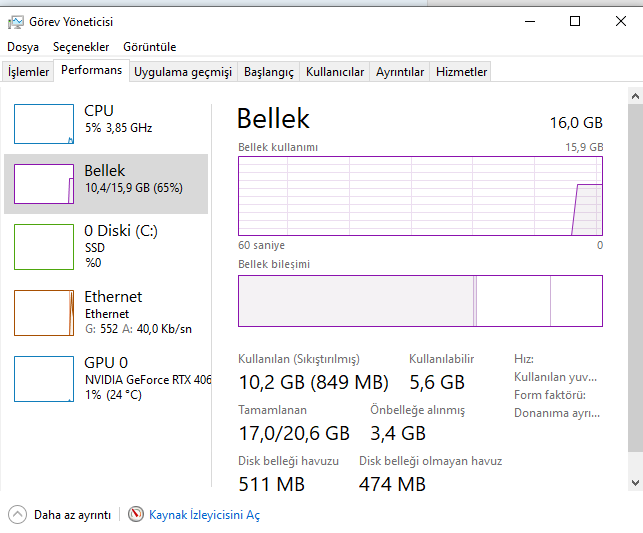
Task: Switch to the Uygulama geçmişi tab
Action: 183,72
